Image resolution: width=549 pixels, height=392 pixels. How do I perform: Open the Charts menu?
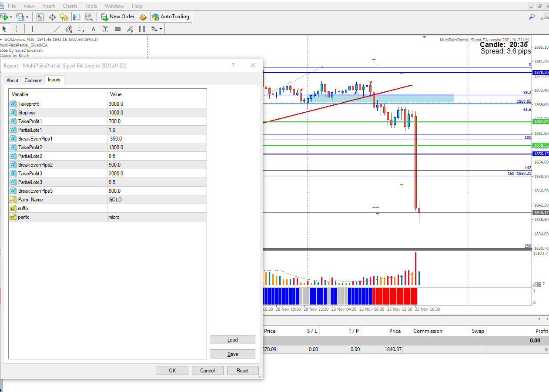click(x=70, y=6)
